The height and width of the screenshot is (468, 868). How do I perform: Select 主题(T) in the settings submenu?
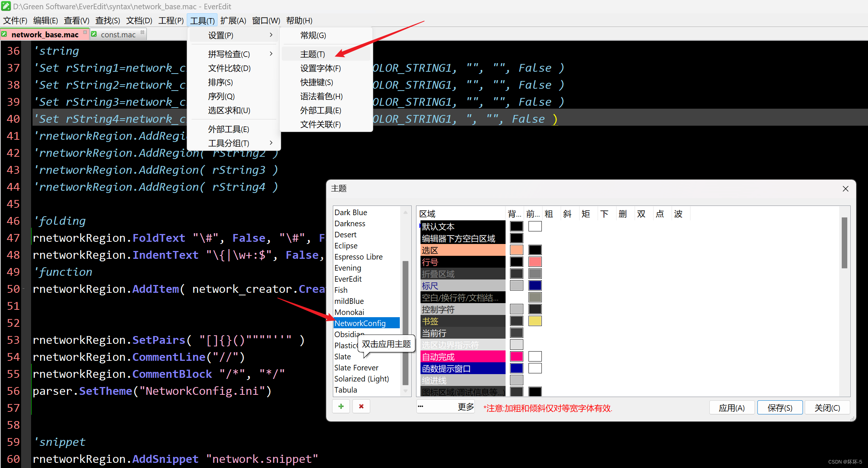(x=313, y=54)
